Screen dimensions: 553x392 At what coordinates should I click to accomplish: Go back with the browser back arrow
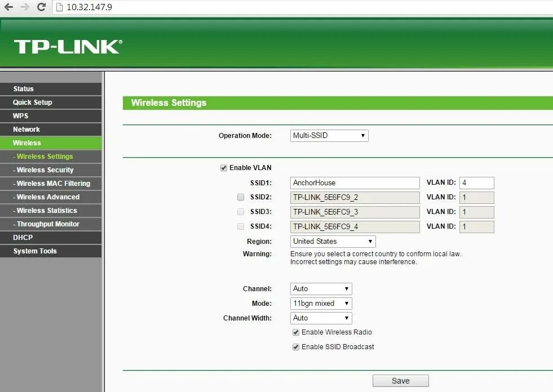(x=8, y=7)
